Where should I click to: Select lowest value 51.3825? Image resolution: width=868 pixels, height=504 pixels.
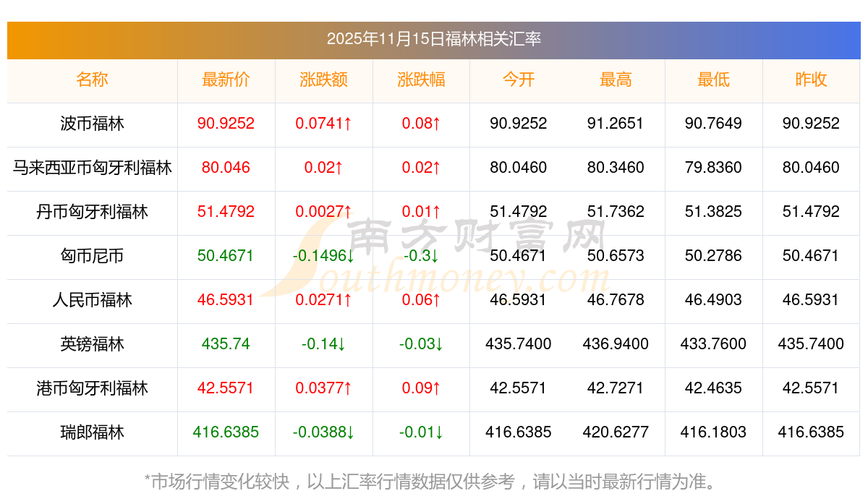713,212
